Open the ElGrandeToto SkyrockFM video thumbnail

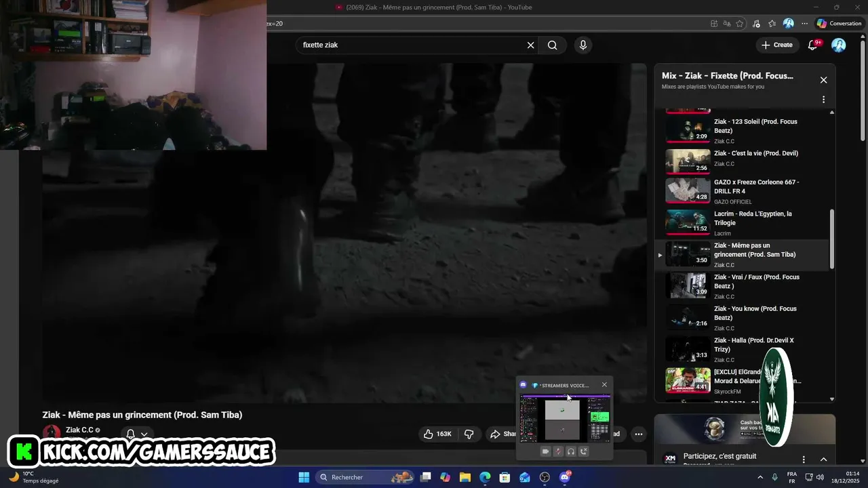688,380
